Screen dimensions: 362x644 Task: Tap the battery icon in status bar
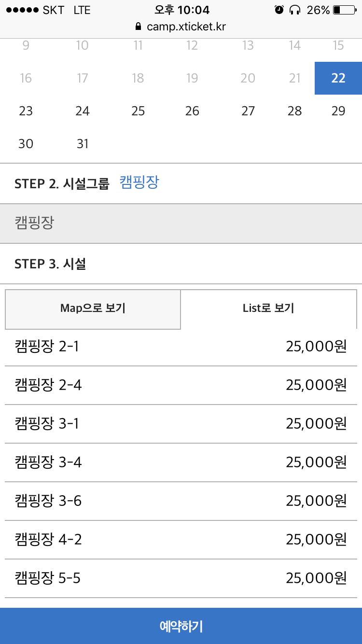coord(344,10)
